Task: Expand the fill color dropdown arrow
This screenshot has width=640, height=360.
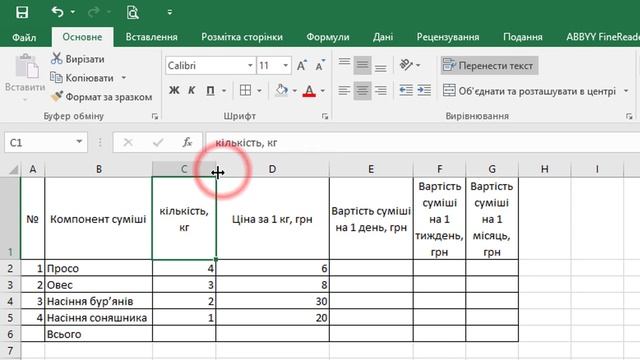Action: pyautogui.click(x=295, y=91)
